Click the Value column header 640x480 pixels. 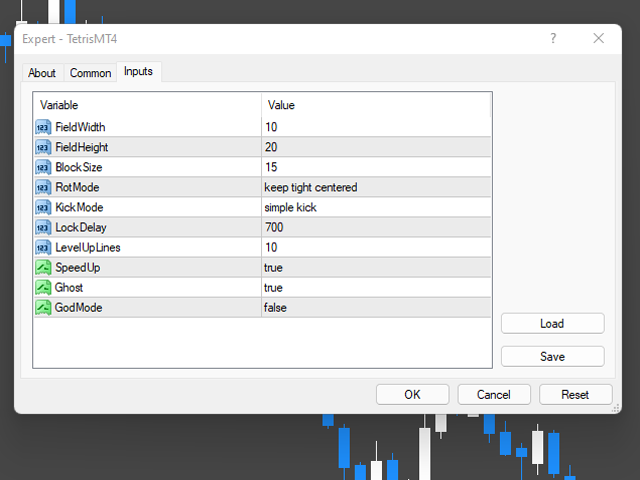pos(376,105)
